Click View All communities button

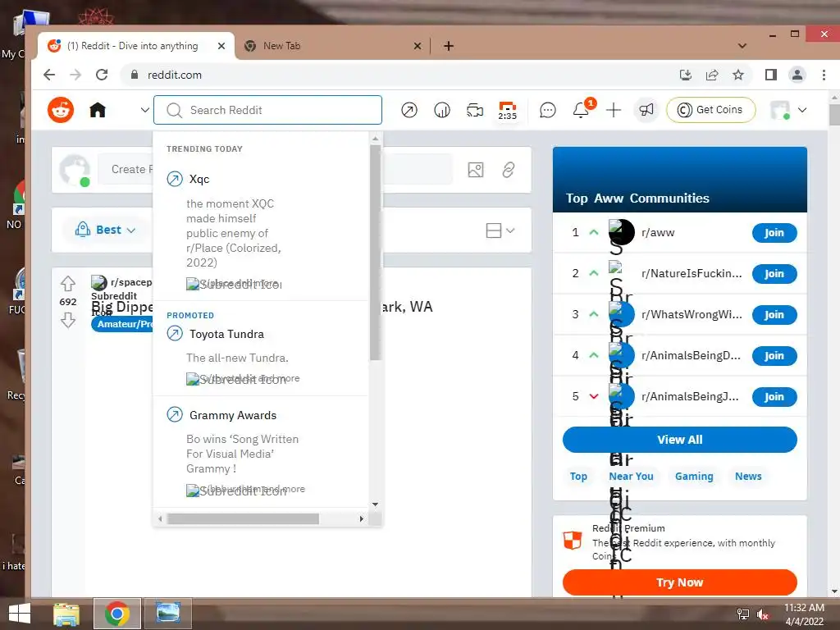679,440
